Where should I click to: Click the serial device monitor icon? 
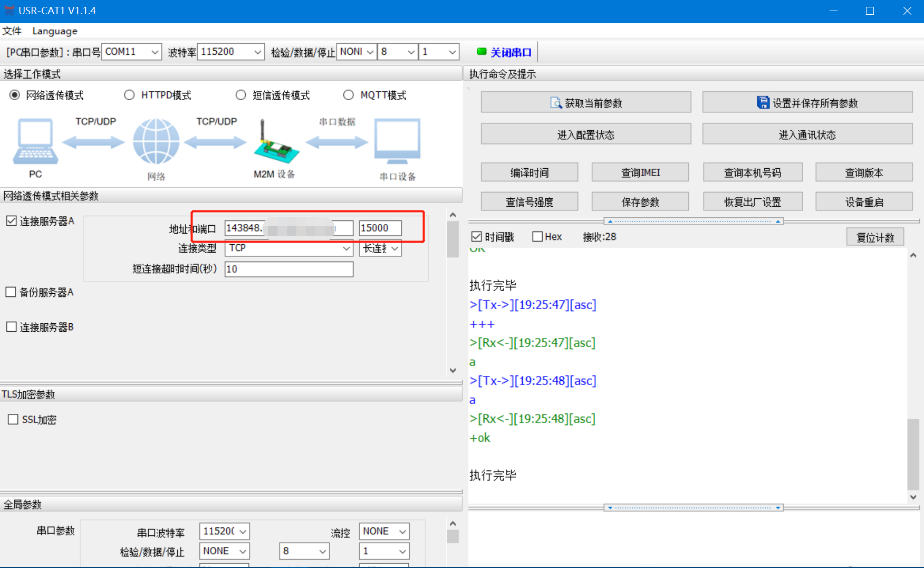click(397, 141)
